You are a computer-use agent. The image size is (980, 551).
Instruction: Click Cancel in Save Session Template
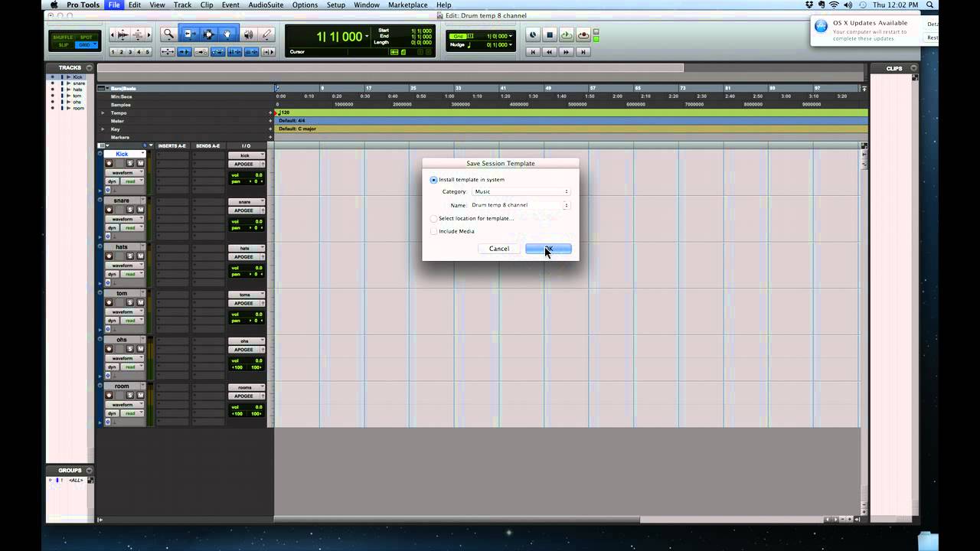click(499, 249)
